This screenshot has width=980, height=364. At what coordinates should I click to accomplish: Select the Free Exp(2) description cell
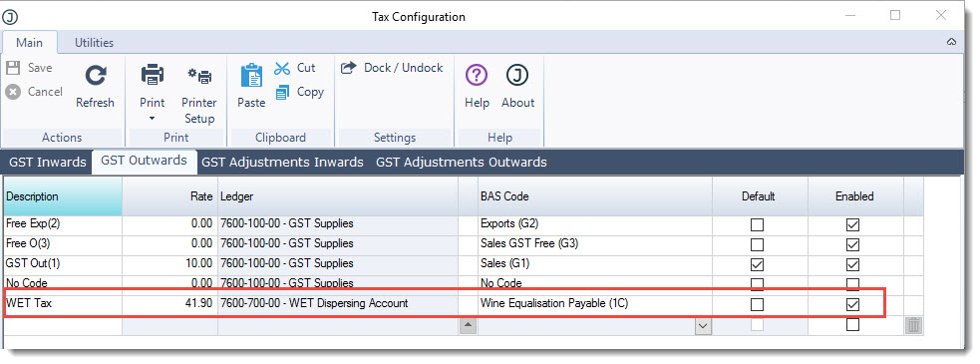(63, 224)
